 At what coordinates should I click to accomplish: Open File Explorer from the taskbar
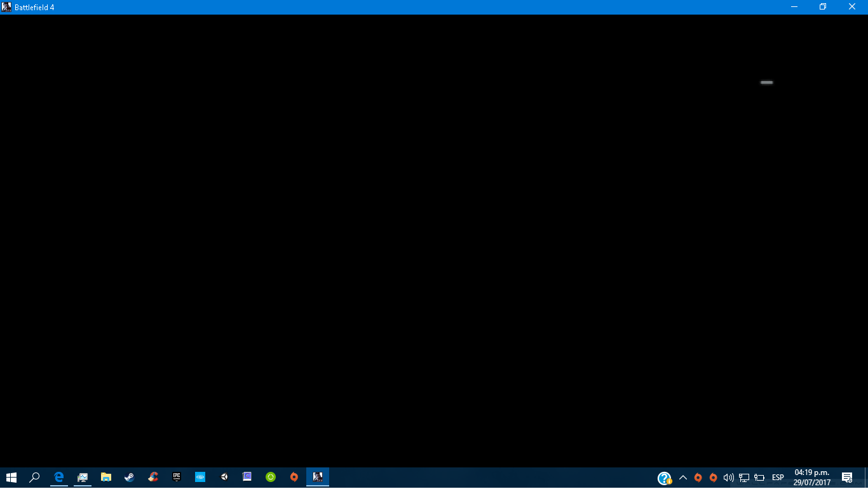tap(106, 478)
